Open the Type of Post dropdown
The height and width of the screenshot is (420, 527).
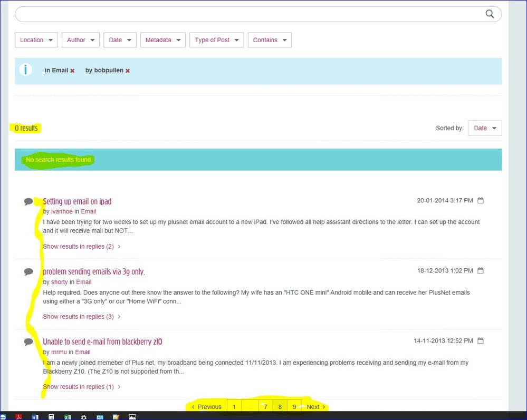[216, 40]
